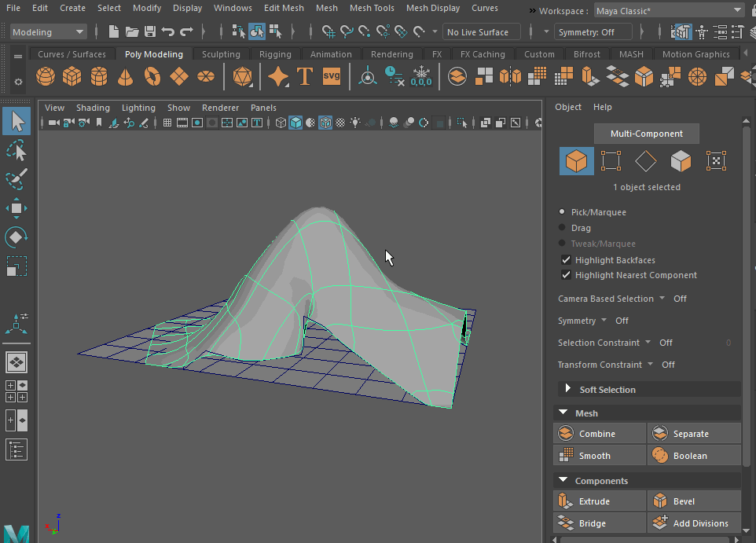Open the Modeling menu set dropdown
The height and width of the screenshot is (543, 756).
click(49, 32)
